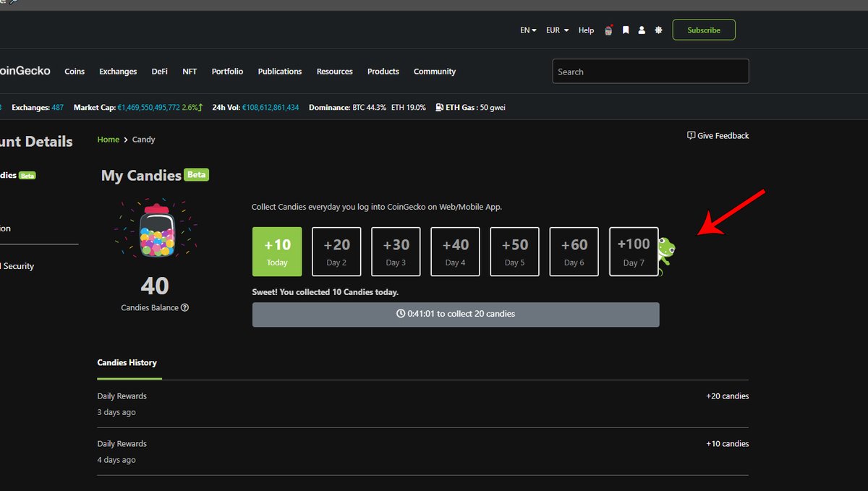This screenshot has width=868, height=491.
Task: Click the Subscribe button
Action: tap(704, 30)
